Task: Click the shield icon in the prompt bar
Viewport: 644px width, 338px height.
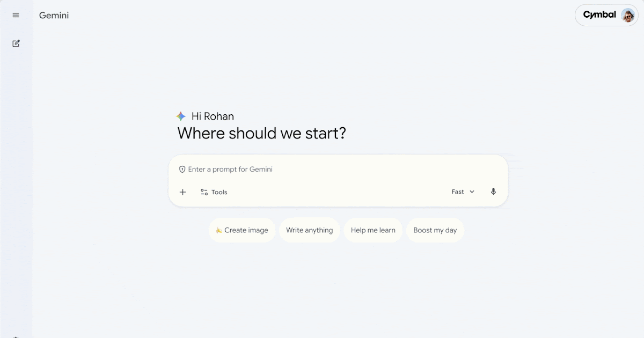Action: (x=182, y=169)
